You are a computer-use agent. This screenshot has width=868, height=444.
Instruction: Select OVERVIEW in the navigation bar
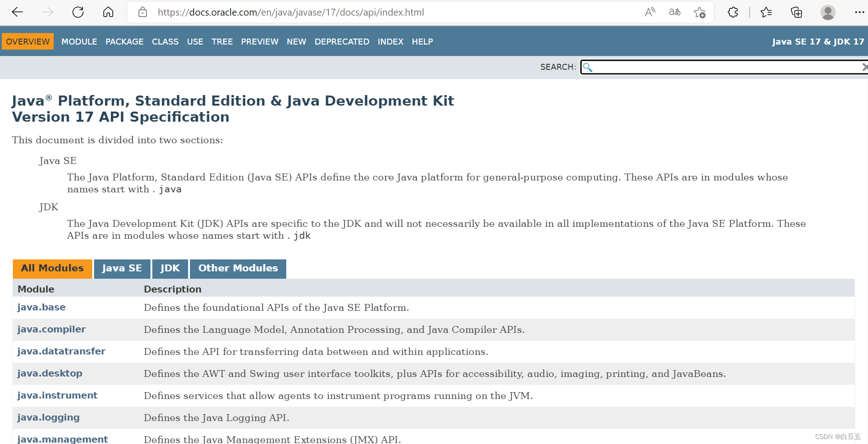pyautogui.click(x=28, y=41)
